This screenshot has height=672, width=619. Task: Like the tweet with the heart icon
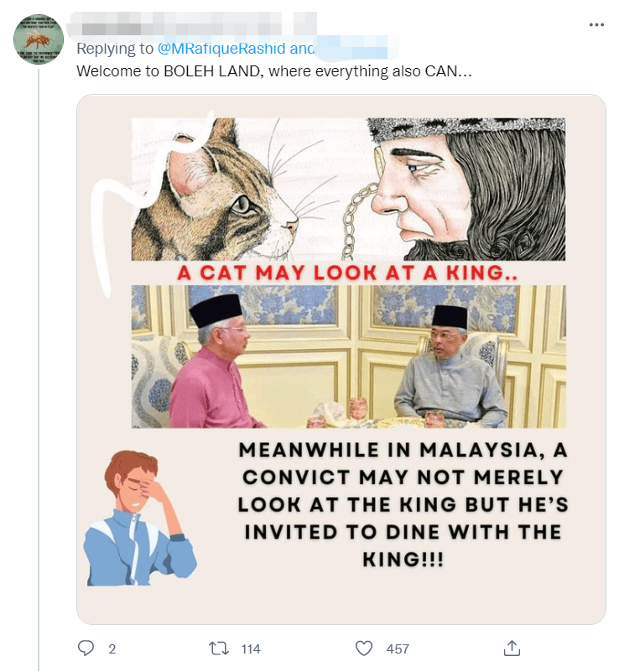click(363, 649)
